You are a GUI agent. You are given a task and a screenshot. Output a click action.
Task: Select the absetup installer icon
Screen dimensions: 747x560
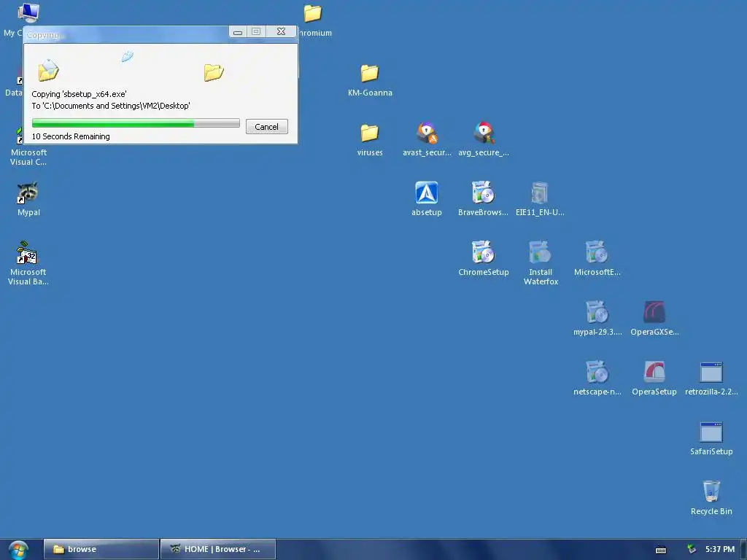[x=426, y=200]
